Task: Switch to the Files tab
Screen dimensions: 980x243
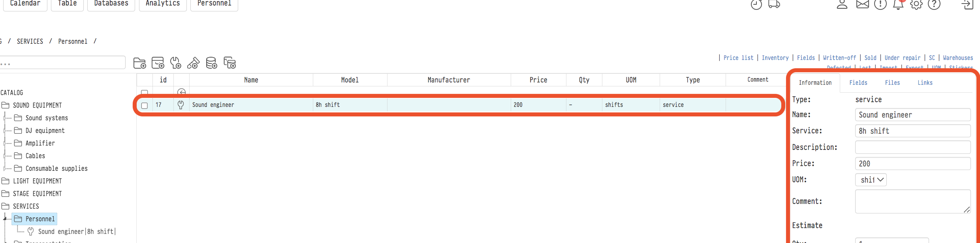Action: (892, 82)
